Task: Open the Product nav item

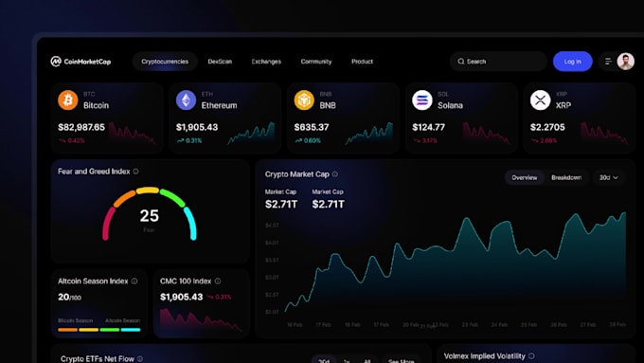Action: [x=362, y=62]
